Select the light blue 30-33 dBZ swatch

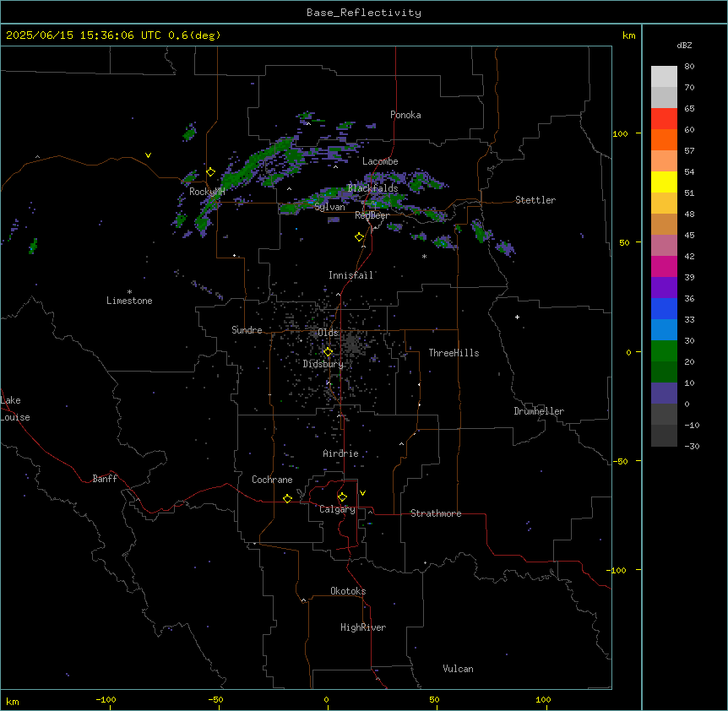click(x=664, y=330)
